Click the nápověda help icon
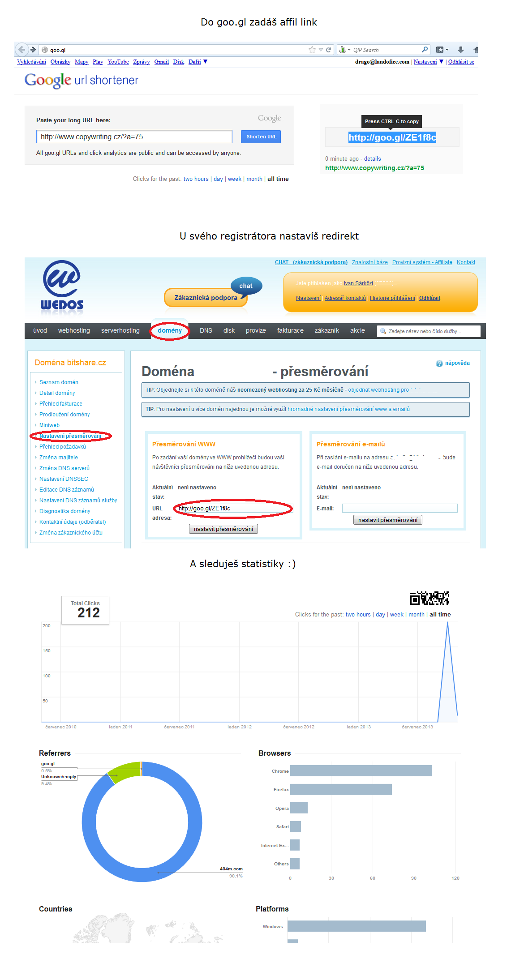The width and height of the screenshot is (524, 980). 439,364
